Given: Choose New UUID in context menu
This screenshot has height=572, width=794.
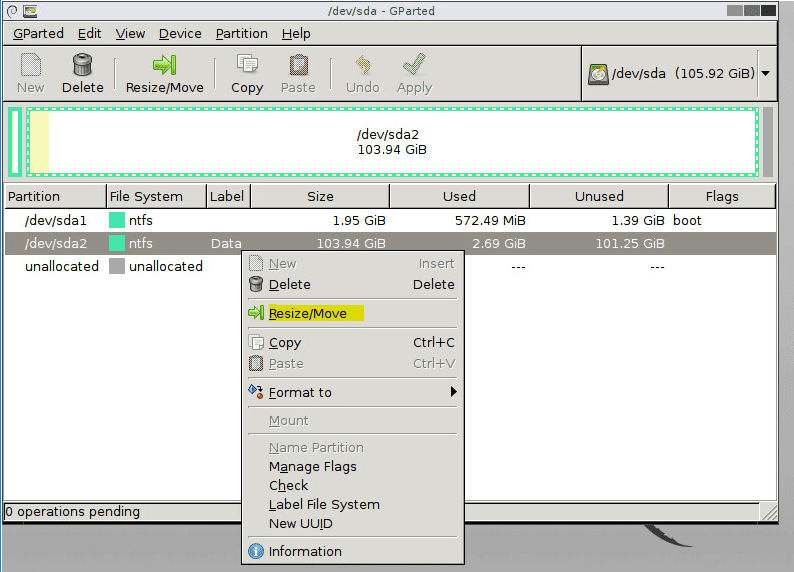Looking at the screenshot, I should pos(352,524).
